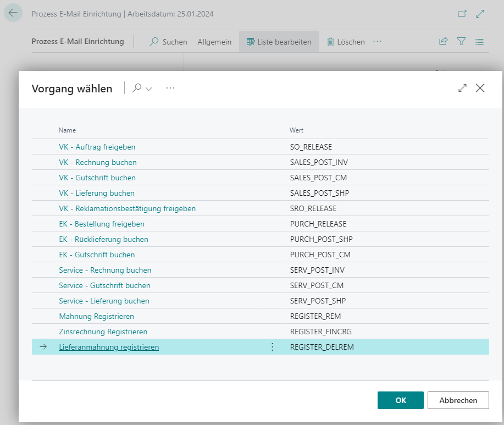Click the Wert column header
504x425 pixels.
point(296,130)
